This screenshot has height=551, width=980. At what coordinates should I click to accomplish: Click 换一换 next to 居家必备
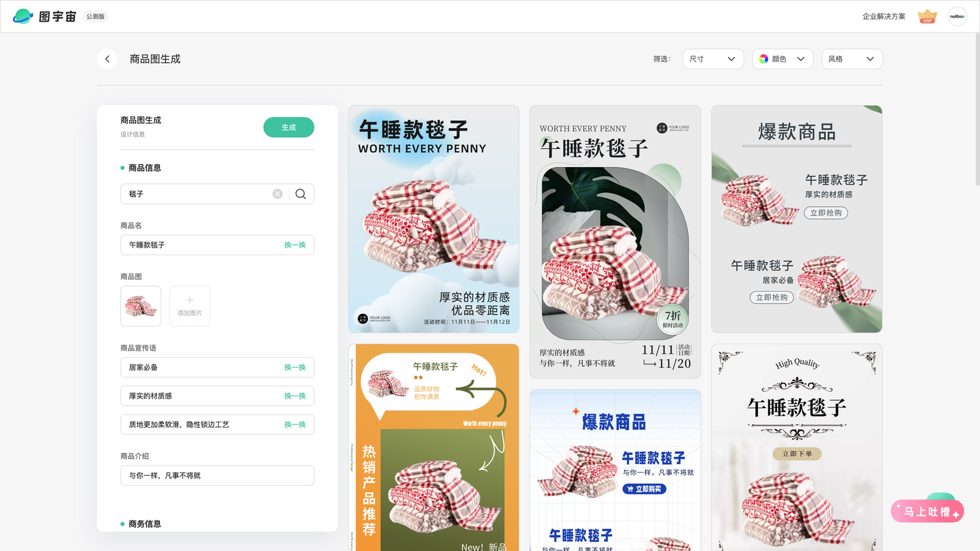[295, 368]
